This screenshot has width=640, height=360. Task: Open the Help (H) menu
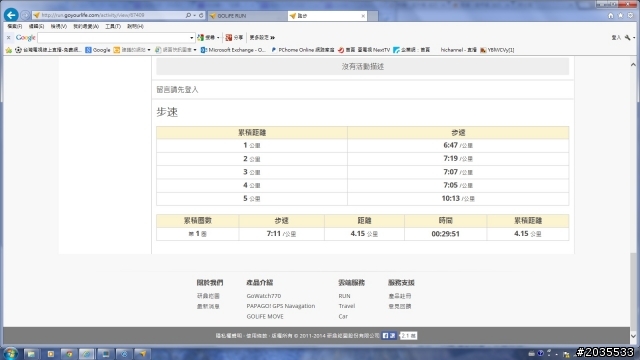pos(135,26)
